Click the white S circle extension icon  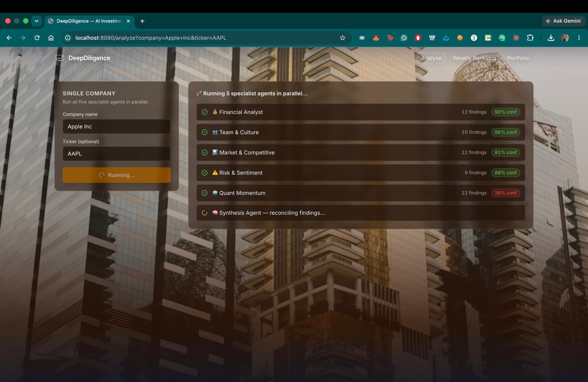tap(474, 38)
